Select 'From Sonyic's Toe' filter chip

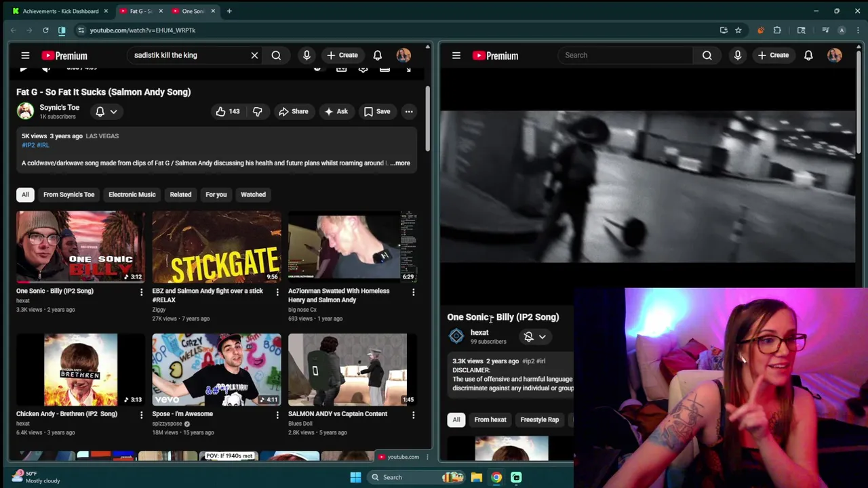[x=68, y=195]
